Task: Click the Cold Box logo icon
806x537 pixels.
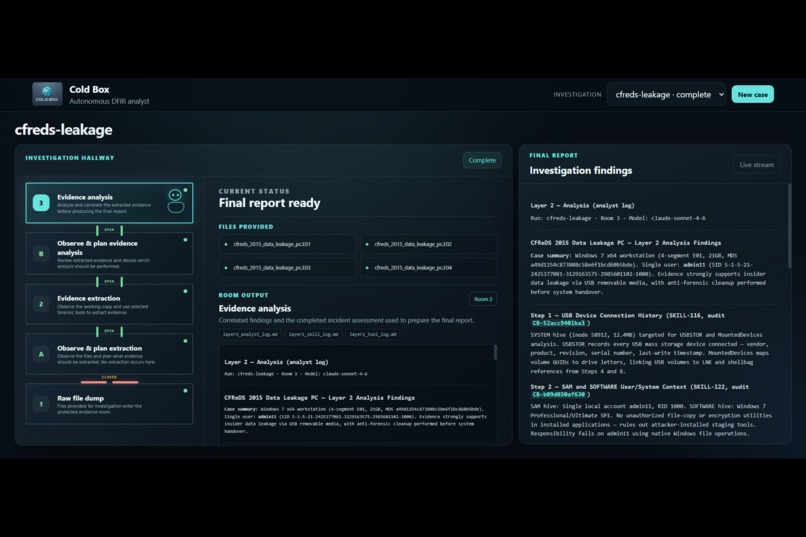Action: point(47,94)
